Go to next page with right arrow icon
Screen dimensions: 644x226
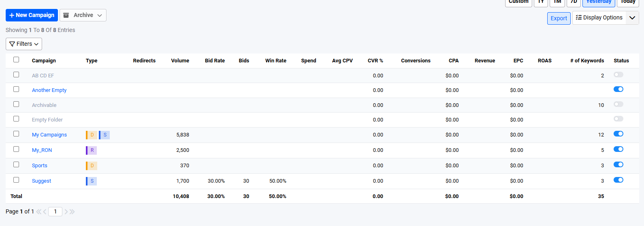click(66, 212)
